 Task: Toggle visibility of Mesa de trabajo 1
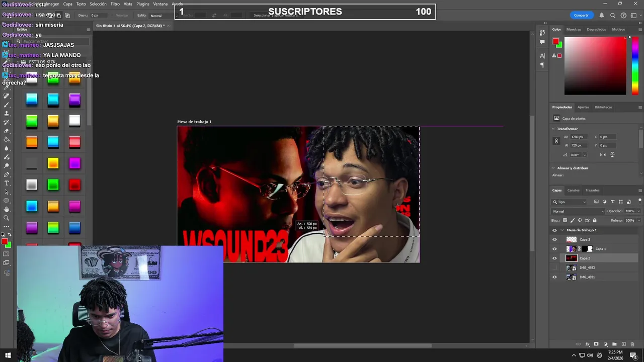pyautogui.click(x=554, y=230)
